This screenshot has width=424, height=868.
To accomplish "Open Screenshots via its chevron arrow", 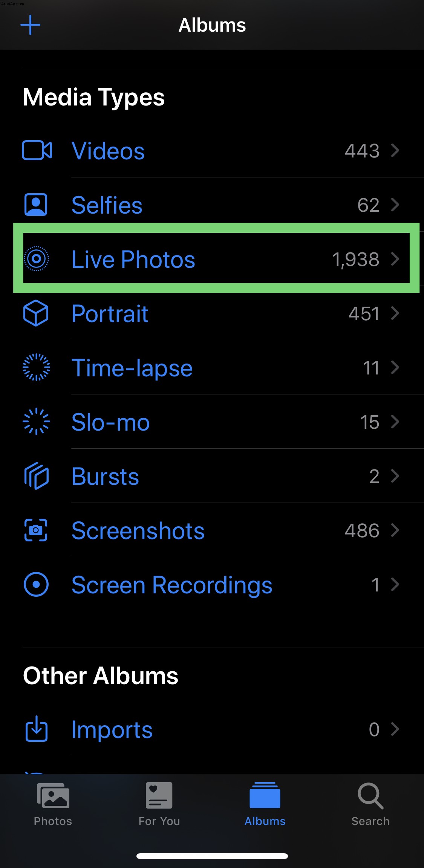I will [395, 530].
